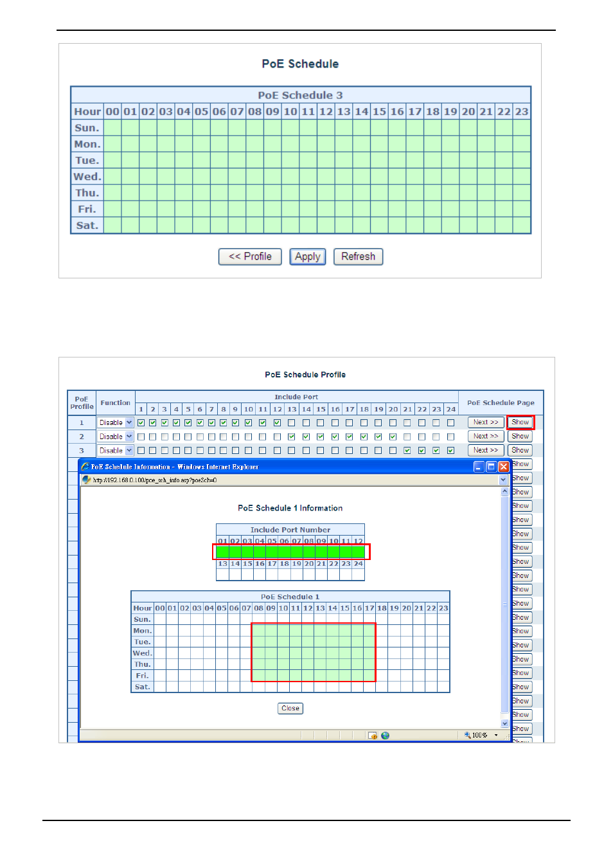The height and width of the screenshot is (868, 613).
Task: Apply the PoE Schedule 3 settings
Action: [x=308, y=257]
